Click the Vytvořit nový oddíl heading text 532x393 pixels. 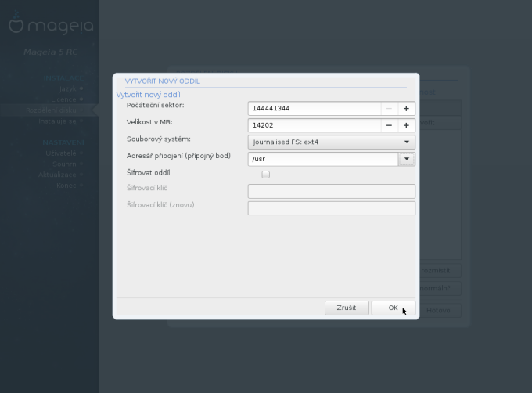(x=149, y=95)
